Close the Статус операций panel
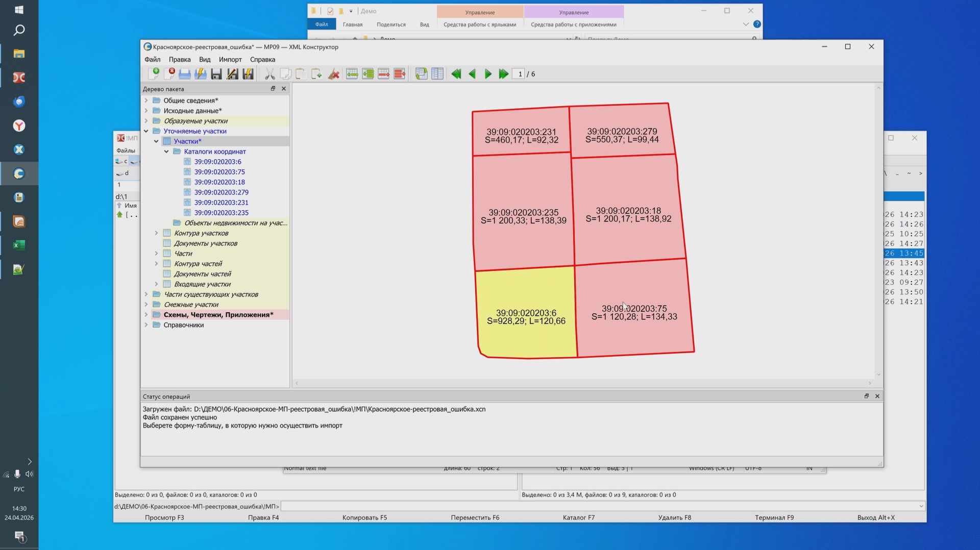This screenshot has height=550, width=980. point(877,396)
